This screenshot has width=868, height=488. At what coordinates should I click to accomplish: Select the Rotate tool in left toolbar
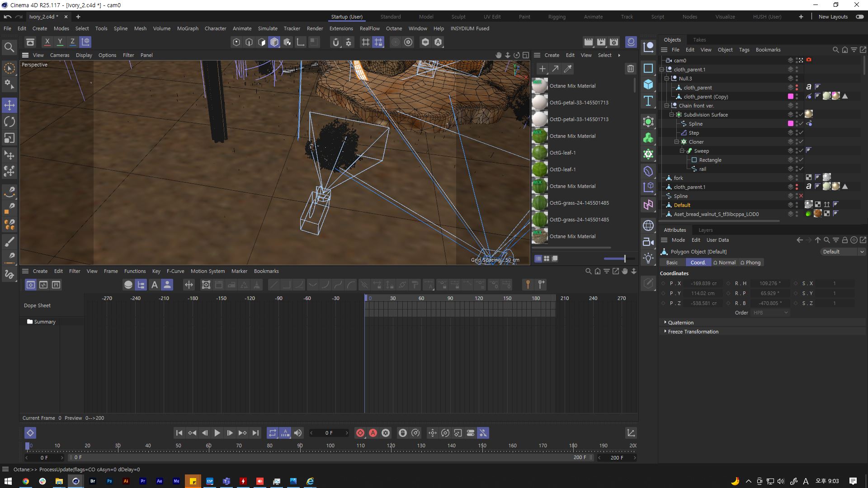(9, 122)
